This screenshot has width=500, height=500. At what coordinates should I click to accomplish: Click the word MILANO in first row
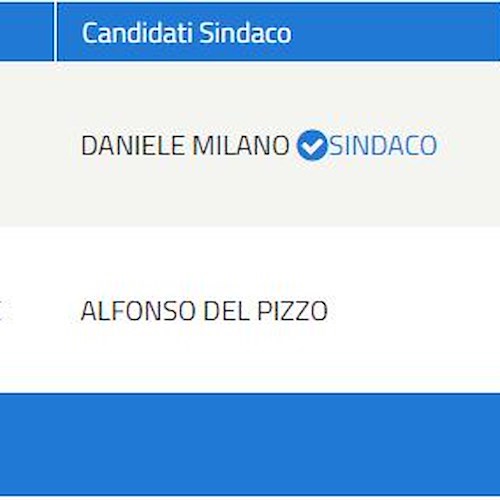pos(241,145)
